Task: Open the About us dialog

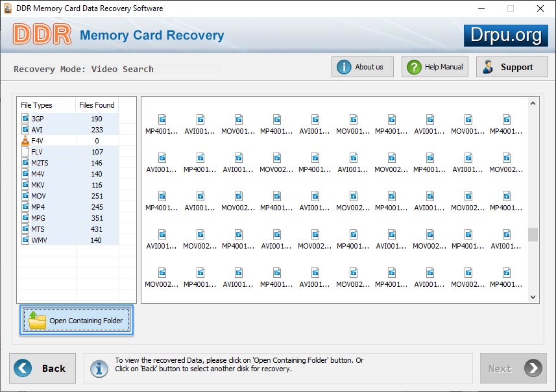Action: [x=363, y=67]
